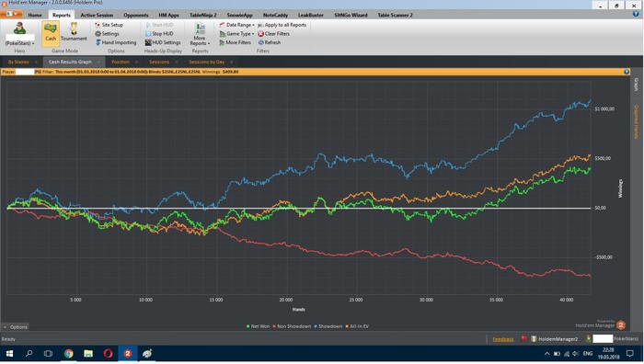Close the Sessions by Day tab
Screen dimensions: 644x364
pyautogui.click(x=231, y=62)
